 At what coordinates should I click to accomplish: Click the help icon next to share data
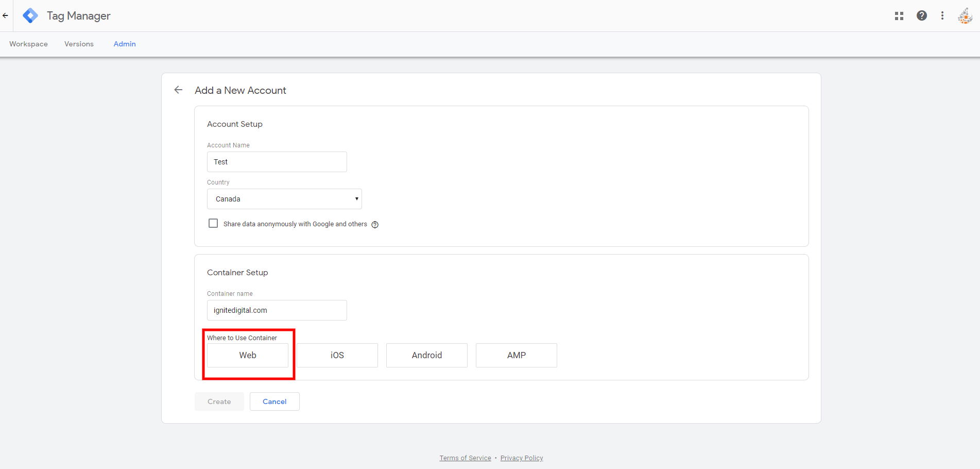pyautogui.click(x=375, y=225)
